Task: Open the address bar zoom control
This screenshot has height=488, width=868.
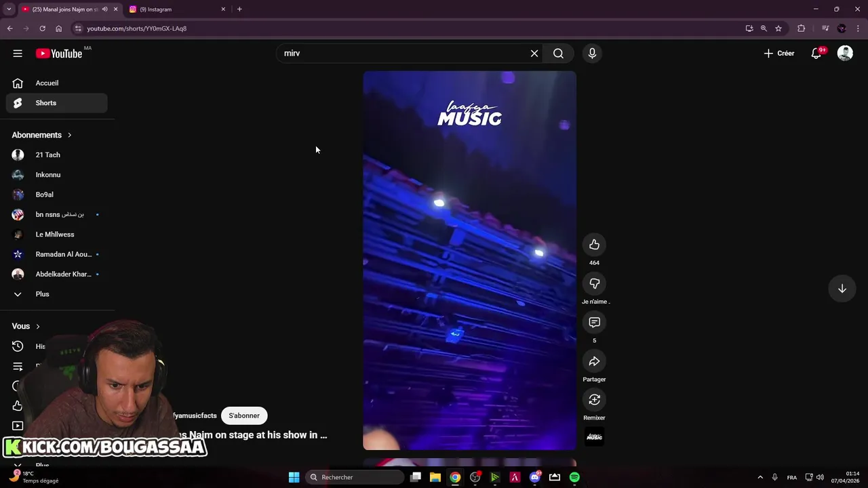Action: click(x=764, y=28)
